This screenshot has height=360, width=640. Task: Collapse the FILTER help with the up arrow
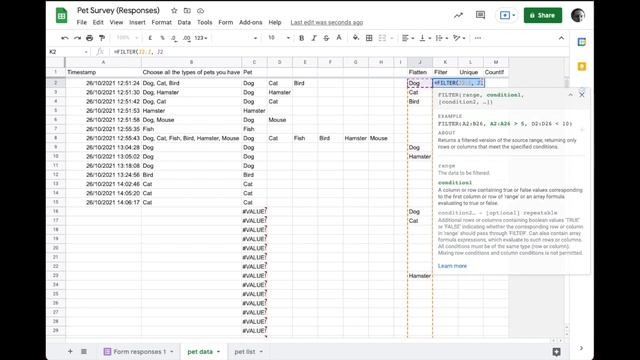click(570, 95)
